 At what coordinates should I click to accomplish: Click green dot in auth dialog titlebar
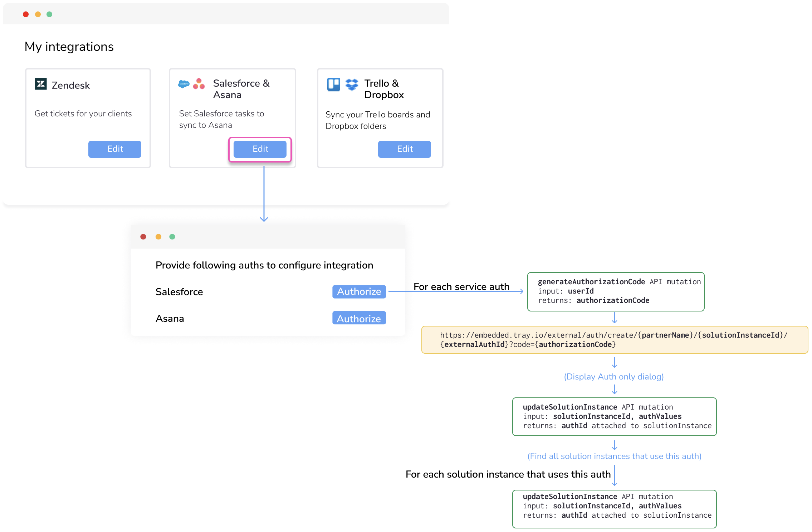172,237
